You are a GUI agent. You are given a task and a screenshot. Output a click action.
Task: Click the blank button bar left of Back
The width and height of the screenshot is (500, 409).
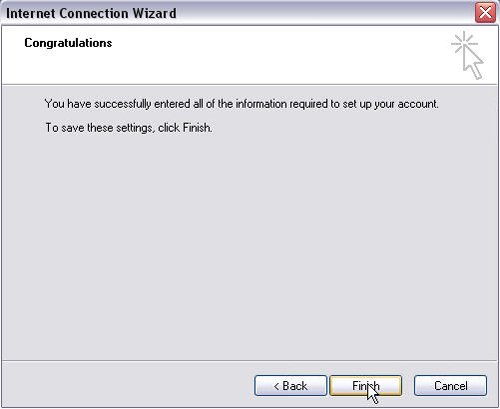[128, 384]
